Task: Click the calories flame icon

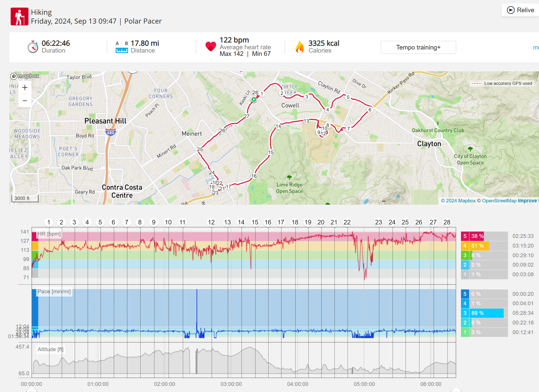Action: point(300,47)
